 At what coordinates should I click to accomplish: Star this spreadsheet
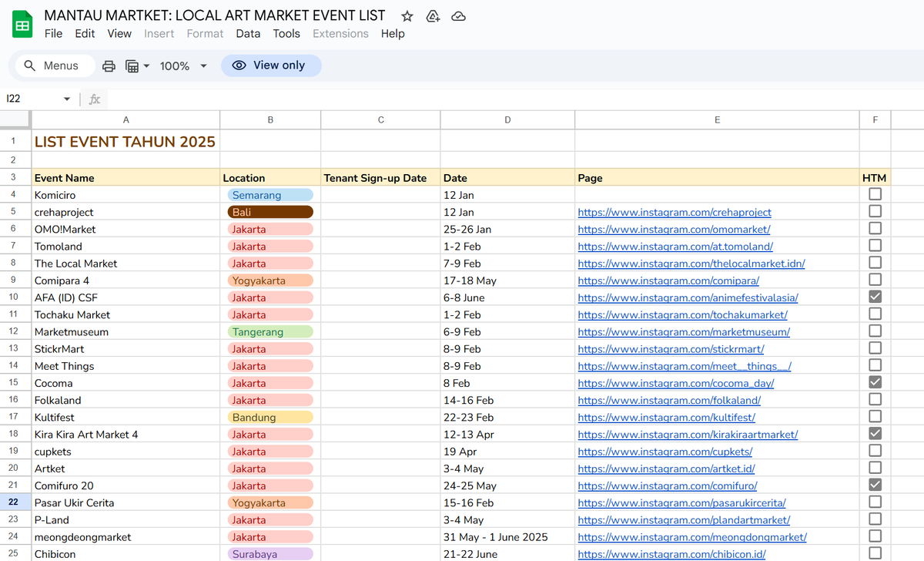(x=407, y=15)
